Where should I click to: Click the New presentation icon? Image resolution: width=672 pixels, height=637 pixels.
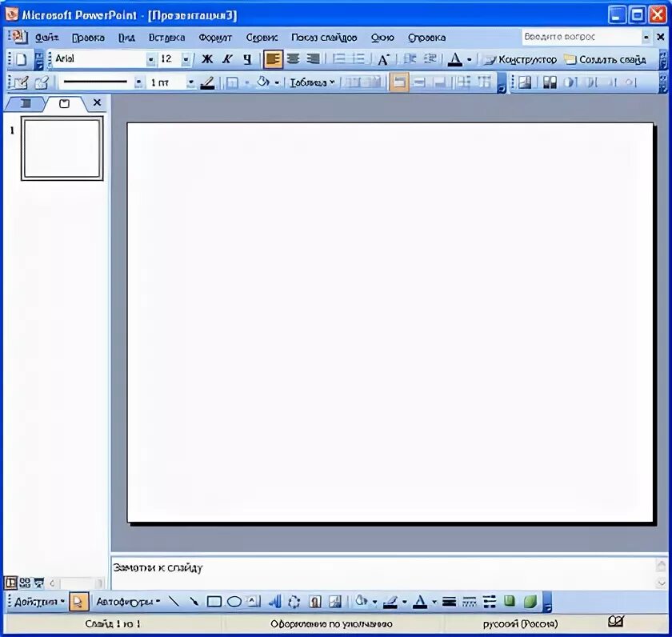click(x=21, y=59)
